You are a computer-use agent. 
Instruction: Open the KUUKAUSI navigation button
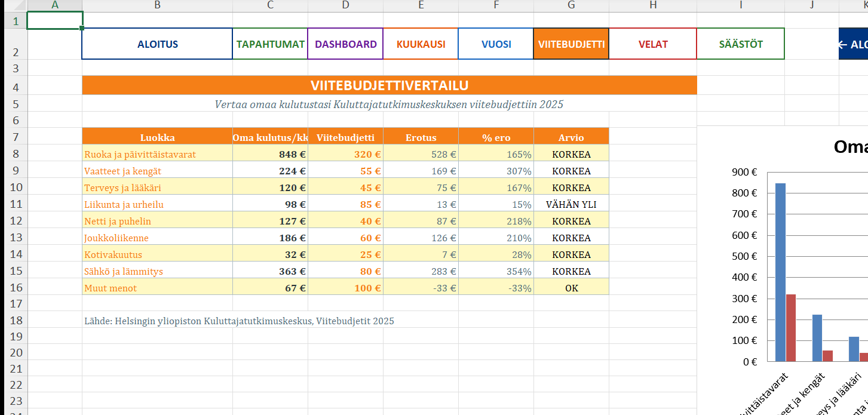(421, 44)
